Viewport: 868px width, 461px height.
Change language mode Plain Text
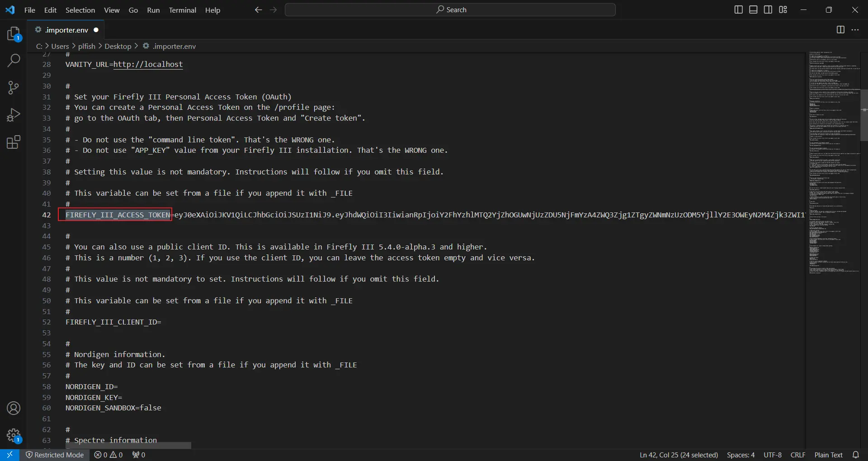pyautogui.click(x=828, y=455)
